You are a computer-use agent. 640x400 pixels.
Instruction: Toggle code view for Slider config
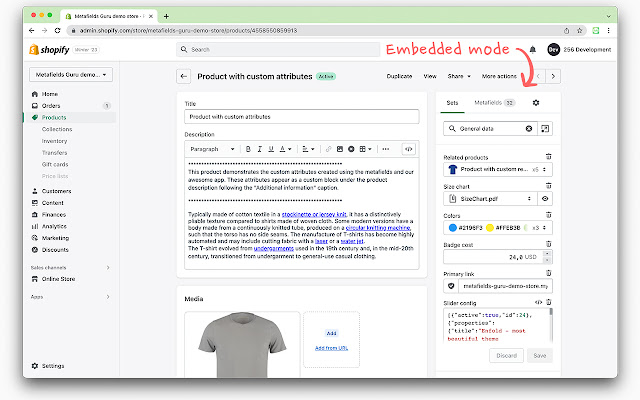[538, 302]
